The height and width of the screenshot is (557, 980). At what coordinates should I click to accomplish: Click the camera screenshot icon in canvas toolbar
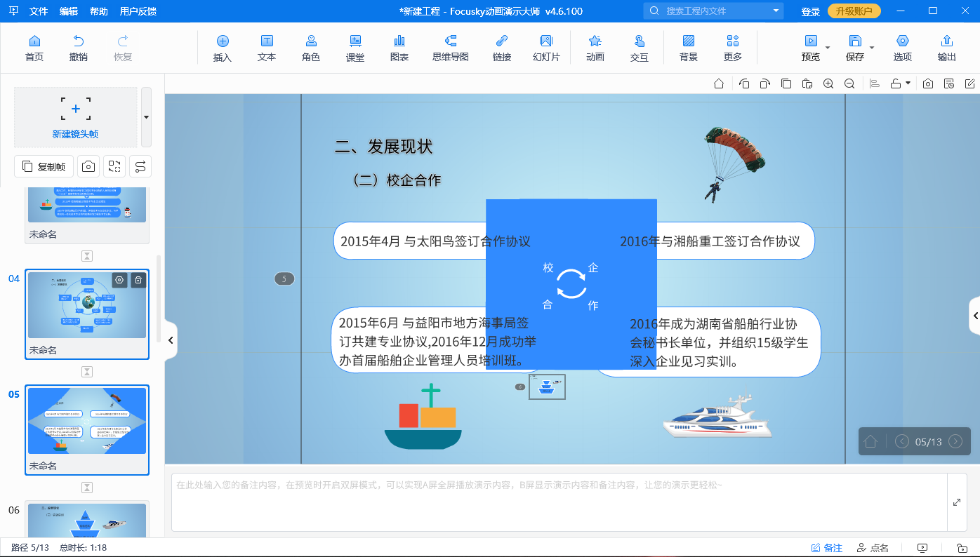coord(928,83)
